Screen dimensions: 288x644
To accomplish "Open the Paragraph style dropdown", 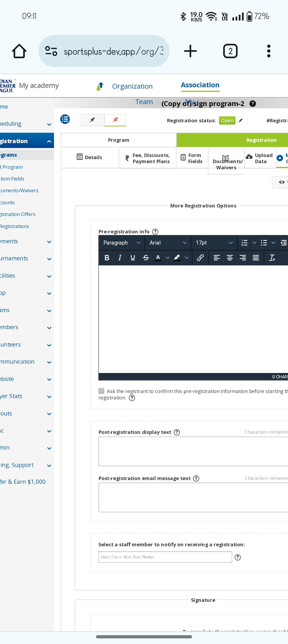I will click(122, 243).
